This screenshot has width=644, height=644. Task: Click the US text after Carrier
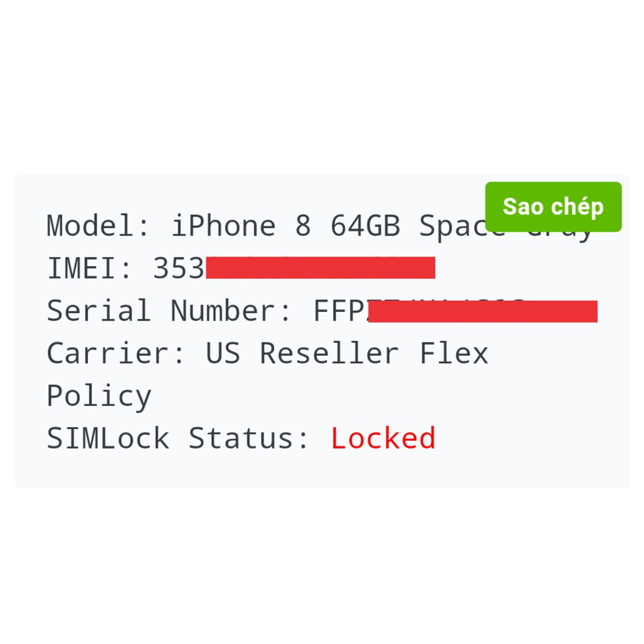pos(223,353)
